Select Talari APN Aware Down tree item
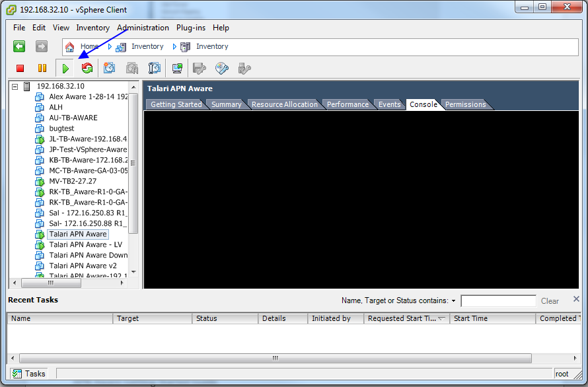The width and height of the screenshot is (588, 387). click(88, 256)
